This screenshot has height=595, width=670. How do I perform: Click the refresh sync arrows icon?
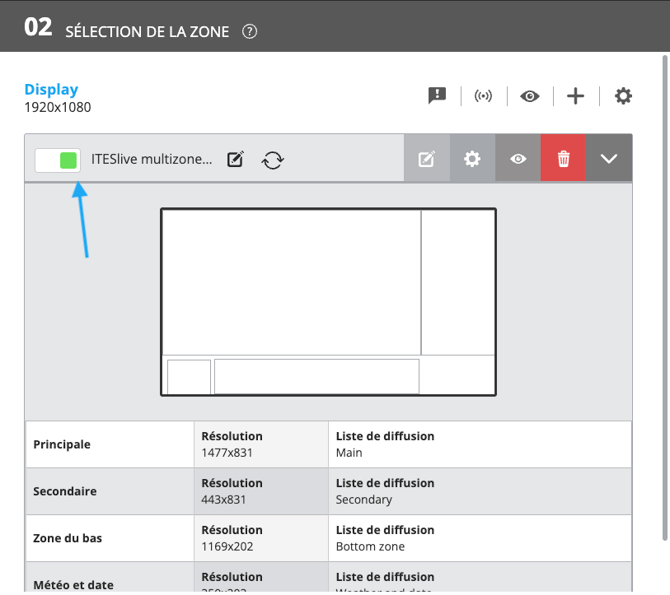pos(273,160)
